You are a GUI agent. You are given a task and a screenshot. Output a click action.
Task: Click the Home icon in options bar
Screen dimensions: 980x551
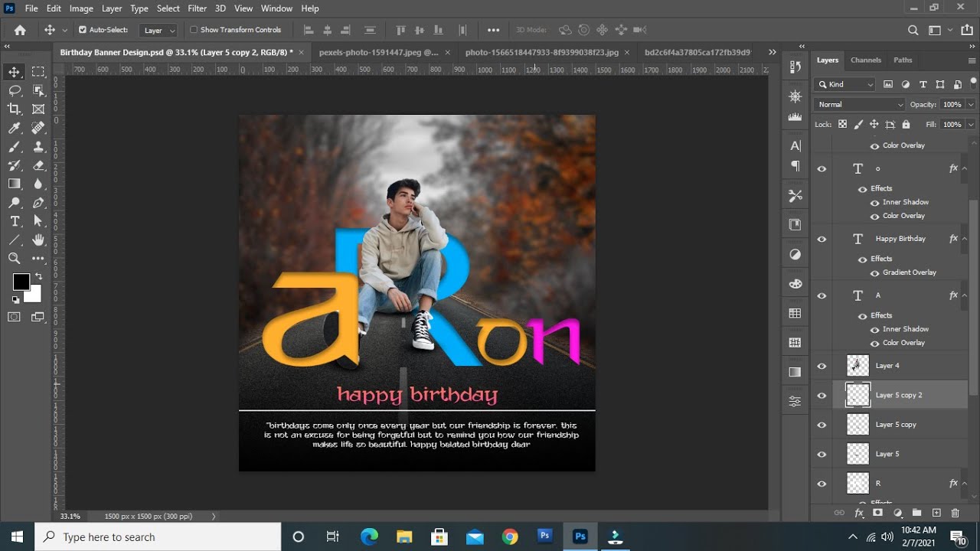coord(20,30)
